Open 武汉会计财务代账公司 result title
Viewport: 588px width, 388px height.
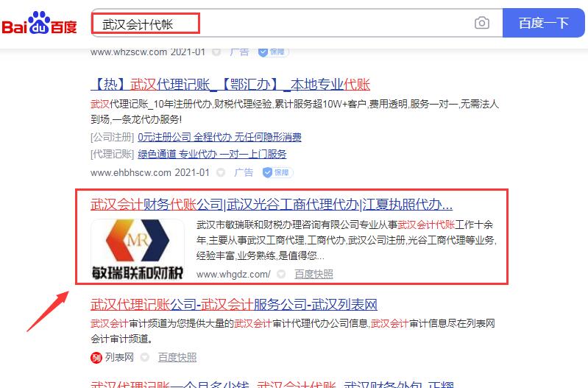tap(272, 205)
